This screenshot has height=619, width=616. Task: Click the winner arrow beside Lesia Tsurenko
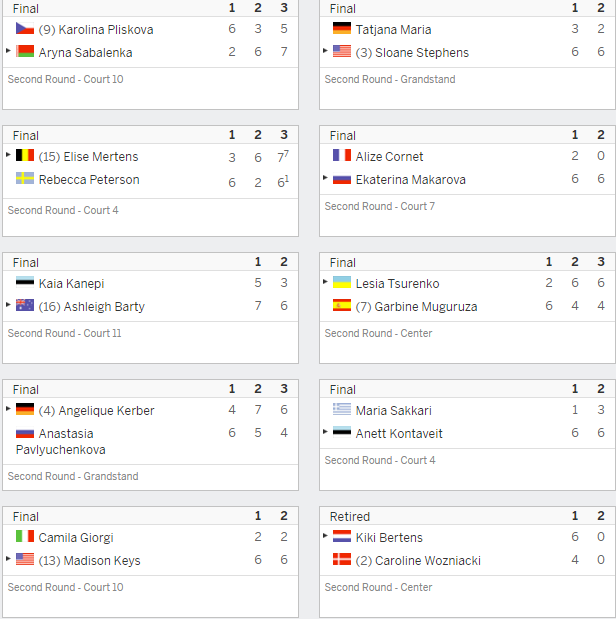point(325,282)
